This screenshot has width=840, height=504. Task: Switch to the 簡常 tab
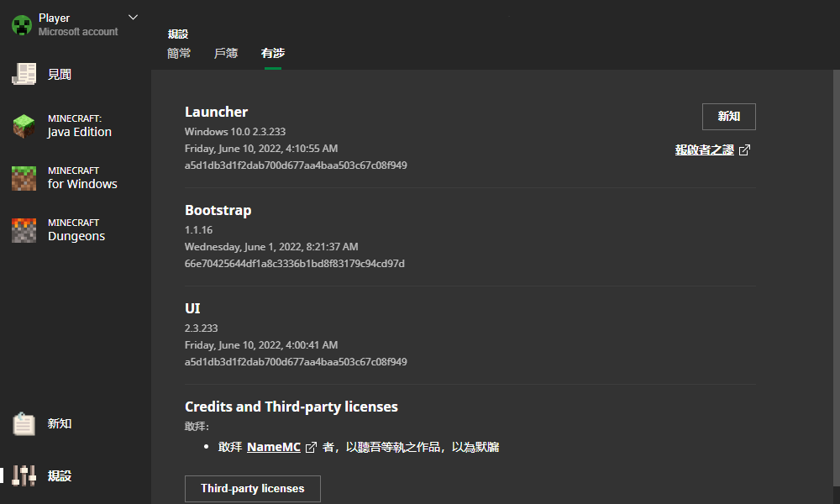click(x=179, y=53)
